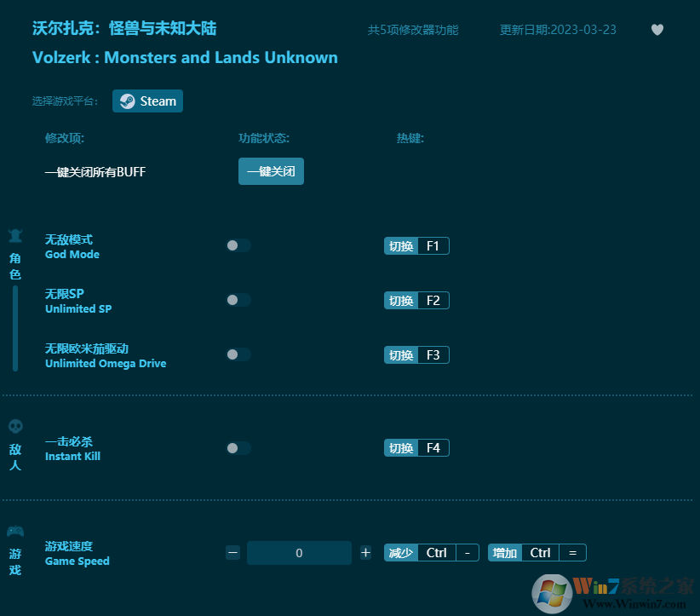Click the F2 hotkey box for Unlimited SP

433,301
